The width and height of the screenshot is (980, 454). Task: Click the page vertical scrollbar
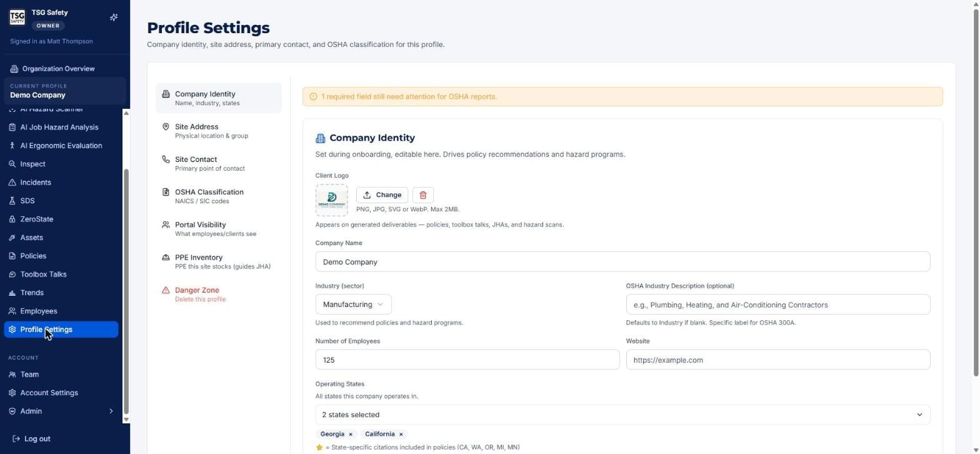tap(976, 194)
